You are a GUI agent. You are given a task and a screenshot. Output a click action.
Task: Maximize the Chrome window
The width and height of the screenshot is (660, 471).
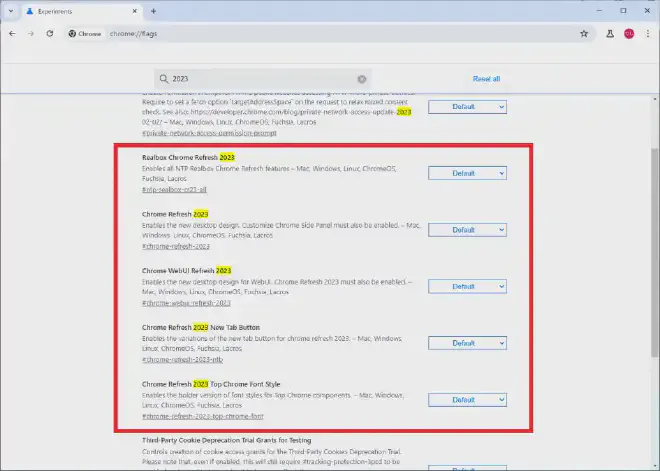[623, 11]
